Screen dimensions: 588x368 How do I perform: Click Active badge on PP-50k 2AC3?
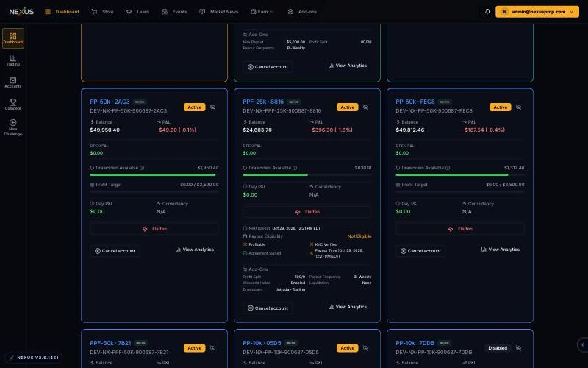(x=195, y=107)
